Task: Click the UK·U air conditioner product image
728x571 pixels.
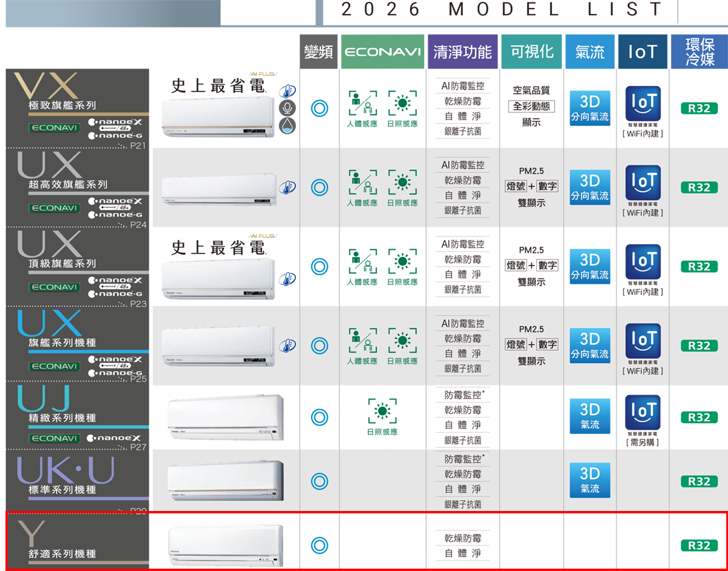Action: click(225, 480)
